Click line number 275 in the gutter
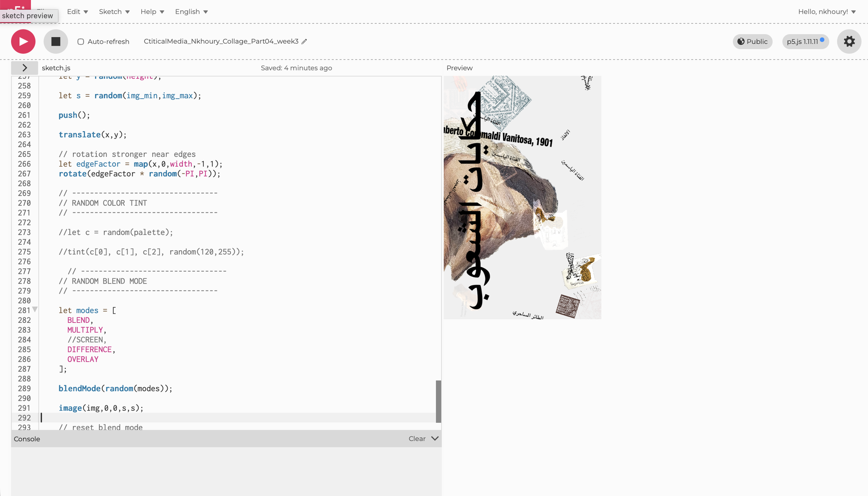 point(24,252)
